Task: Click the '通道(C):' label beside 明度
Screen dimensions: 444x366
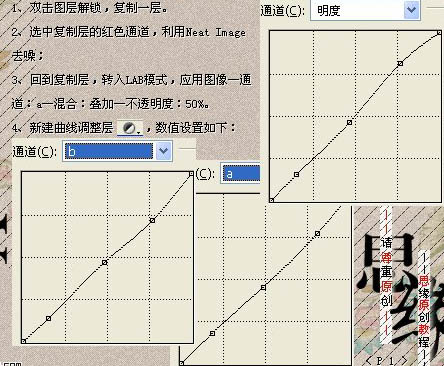Action: [x=282, y=11]
